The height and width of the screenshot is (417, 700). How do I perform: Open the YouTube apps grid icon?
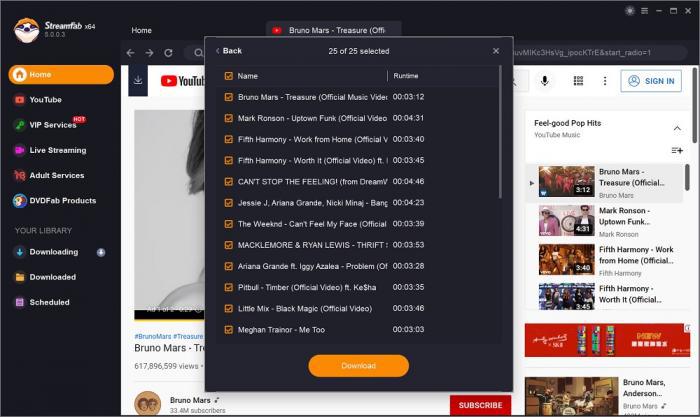(x=578, y=81)
